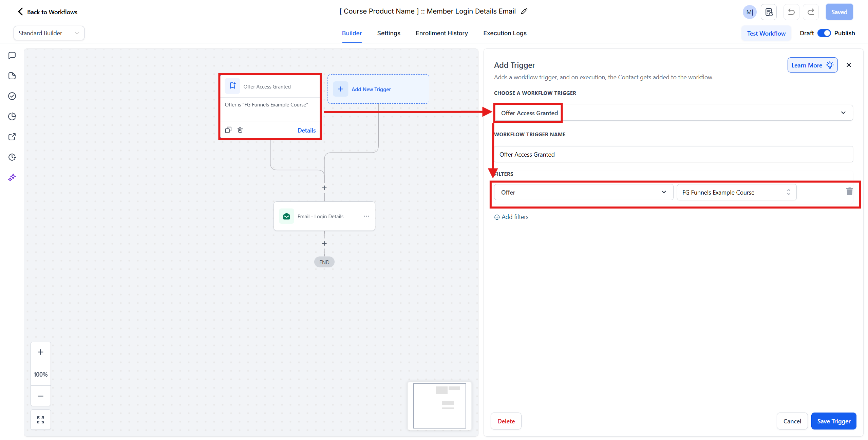Toggle the Draft/Publish switch
The width and height of the screenshot is (868, 440).
824,33
